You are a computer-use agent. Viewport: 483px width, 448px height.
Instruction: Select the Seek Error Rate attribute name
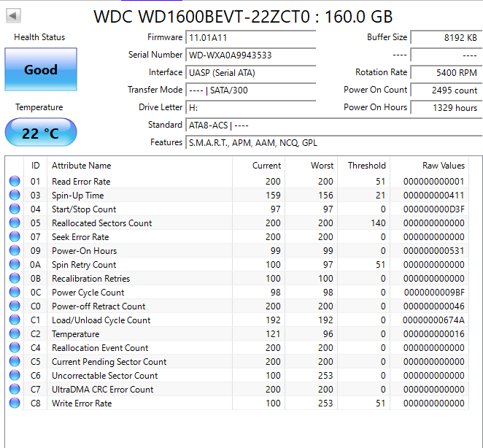pos(80,237)
